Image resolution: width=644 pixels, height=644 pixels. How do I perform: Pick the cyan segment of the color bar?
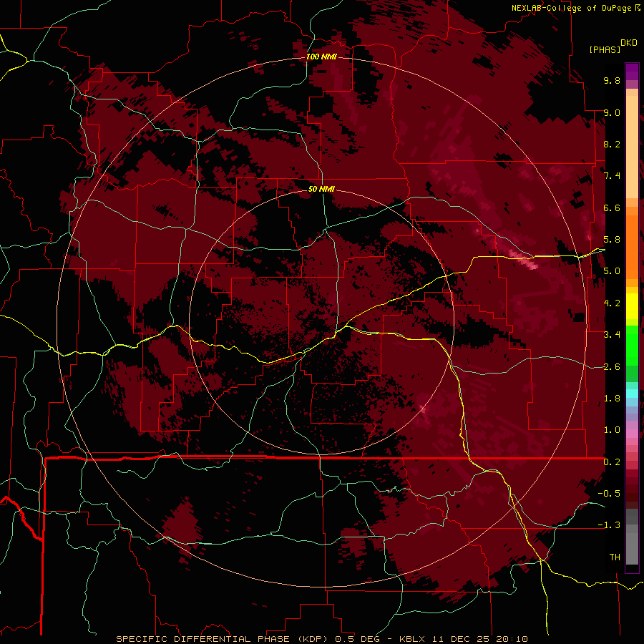632,394
